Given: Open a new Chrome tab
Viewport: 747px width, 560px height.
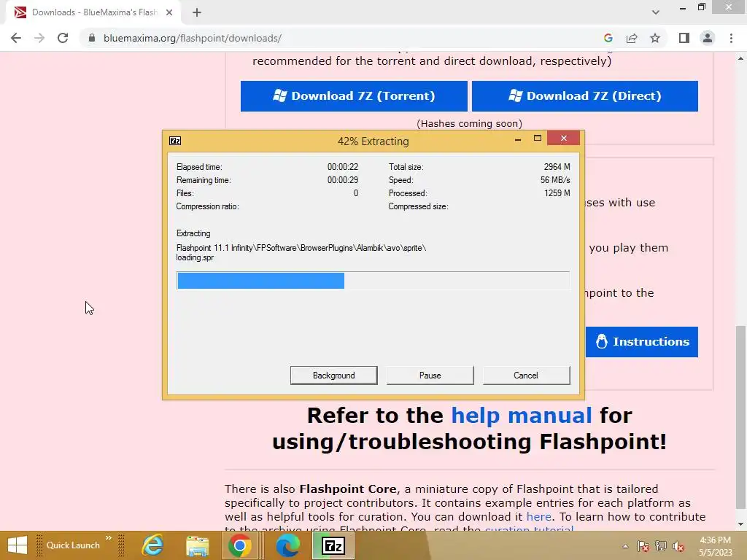Looking at the screenshot, I should point(197,12).
